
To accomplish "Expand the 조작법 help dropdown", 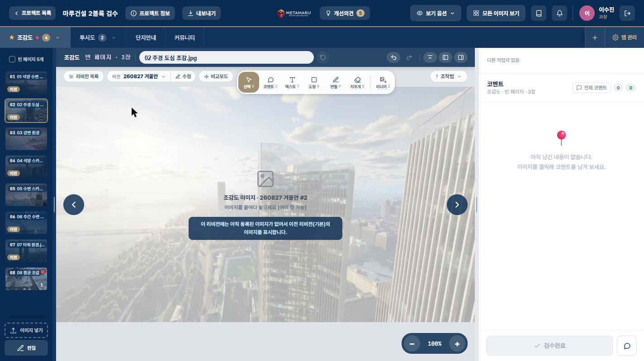I will tap(448, 76).
